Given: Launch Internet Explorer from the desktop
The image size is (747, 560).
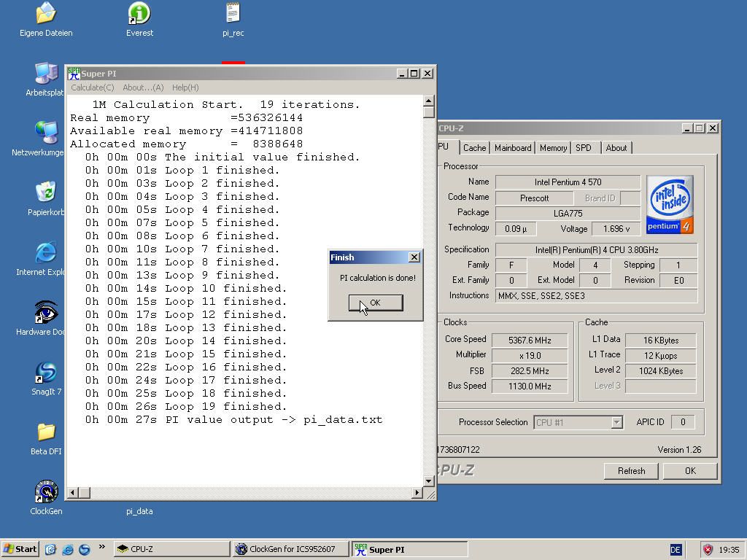Looking at the screenshot, I should pos(46,253).
